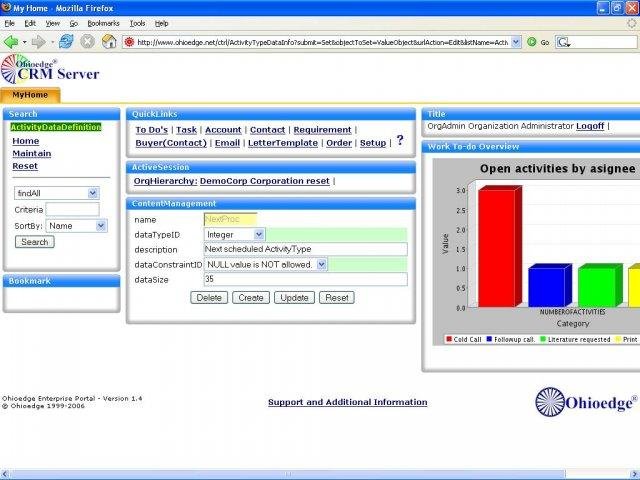Screen dimensions: 640x480
Task: Click the Reset button in ContentManagement
Action: (x=337, y=298)
